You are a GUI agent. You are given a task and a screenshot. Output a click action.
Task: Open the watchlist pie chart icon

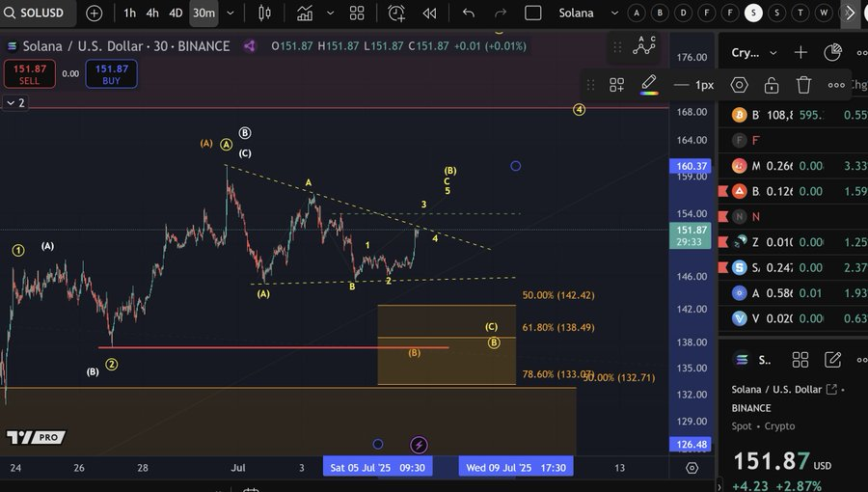pos(832,52)
